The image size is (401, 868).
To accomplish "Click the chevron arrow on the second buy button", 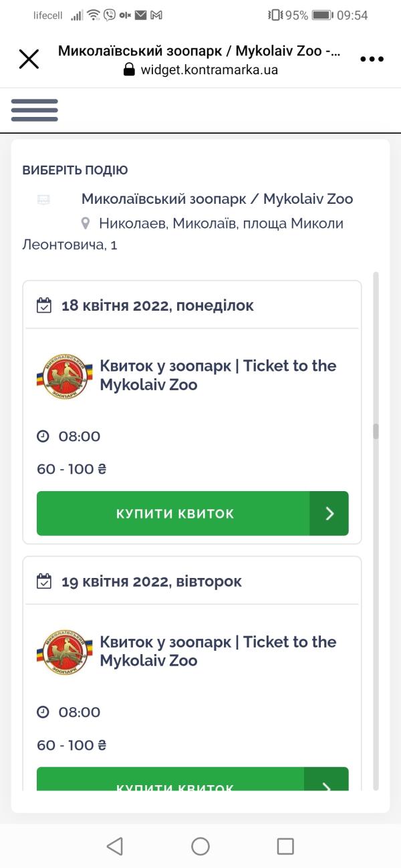I will pyautogui.click(x=329, y=789).
